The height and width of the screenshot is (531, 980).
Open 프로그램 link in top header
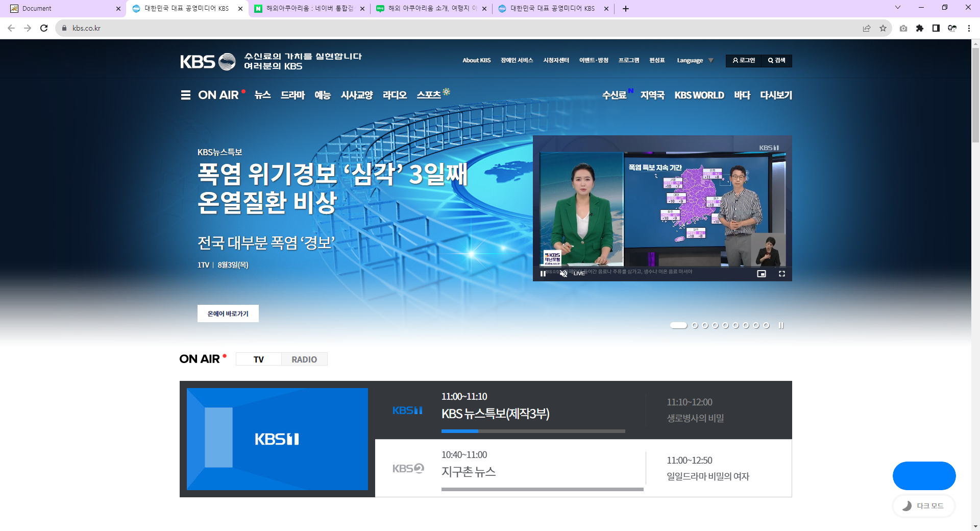point(629,60)
